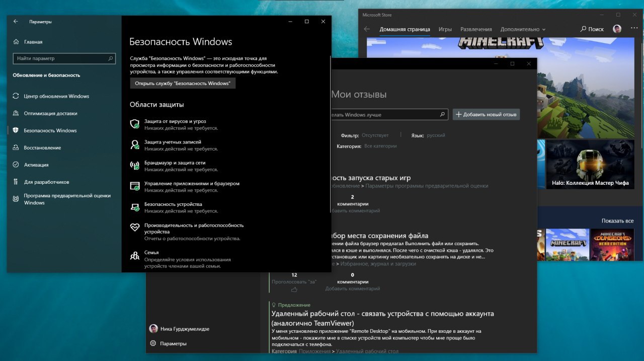
Task: Click the Семья family icon
Action: click(x=134, y=255)
